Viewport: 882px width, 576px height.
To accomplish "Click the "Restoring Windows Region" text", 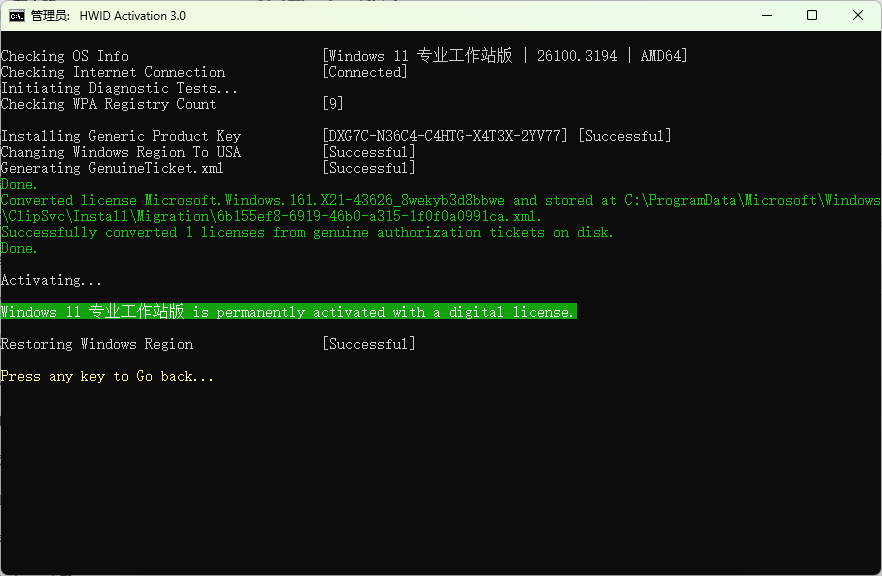I will (x=97, y=344).
